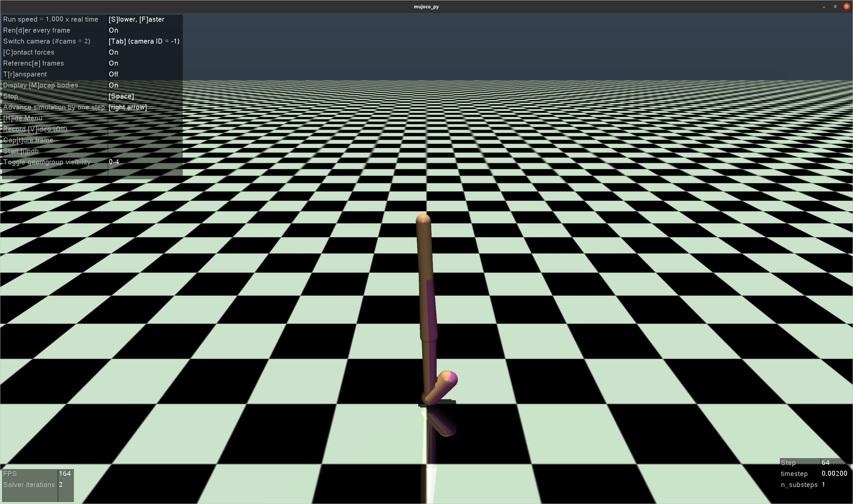Click the mujoco_py title bar
The width and height of the screenshot is (853, 504).
tap(426, 6)
